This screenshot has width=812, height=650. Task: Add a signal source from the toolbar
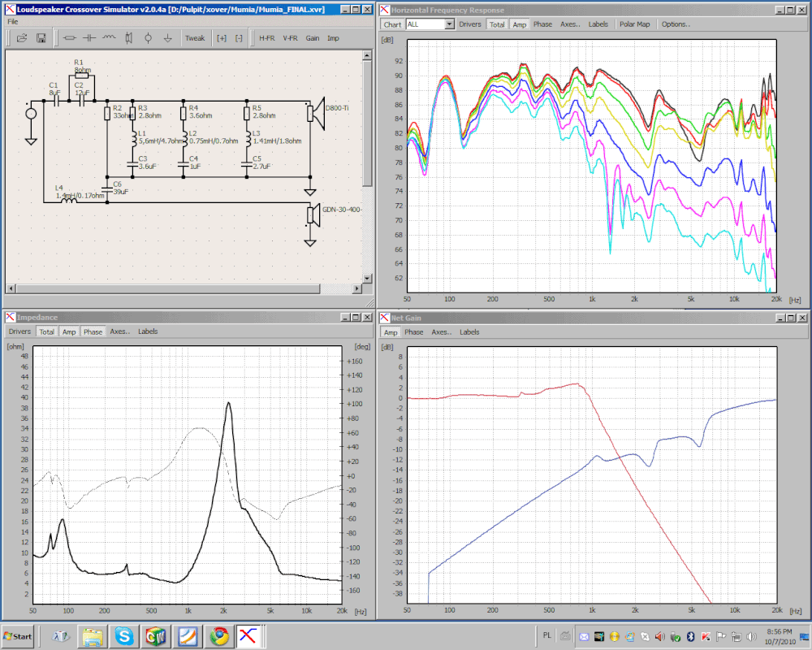coord(148,38)
